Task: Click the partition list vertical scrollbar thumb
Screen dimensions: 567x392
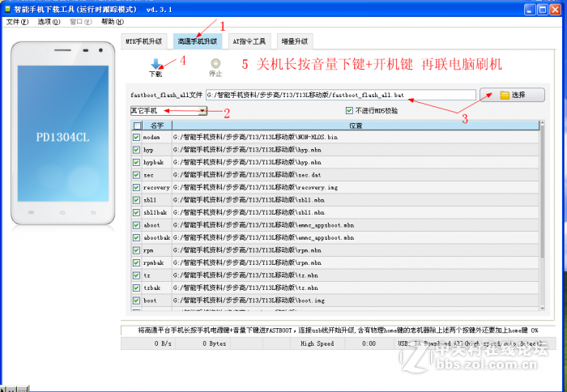Action: [x=542, y=192]
